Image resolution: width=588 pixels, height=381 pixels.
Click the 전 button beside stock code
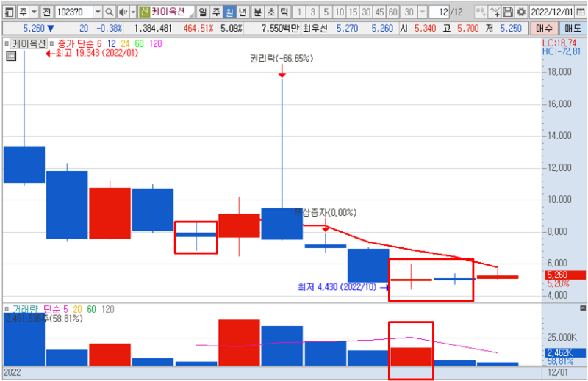47,12
